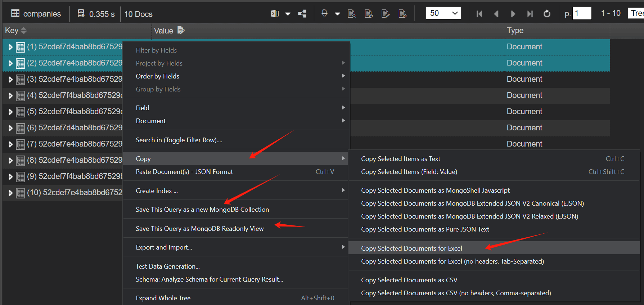Image resolution: width=644 pixels, height=305 pixels.
Task: Expand document row (7)
Action: (x=10, y=144)
